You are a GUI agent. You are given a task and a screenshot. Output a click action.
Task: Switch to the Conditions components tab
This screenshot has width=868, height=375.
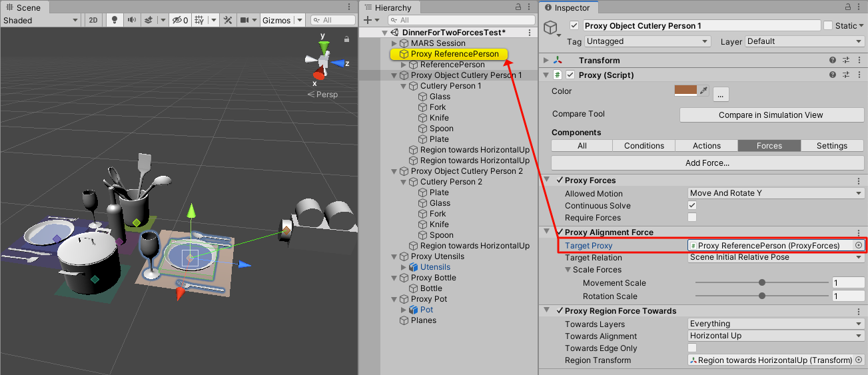(x=644, y=146)
